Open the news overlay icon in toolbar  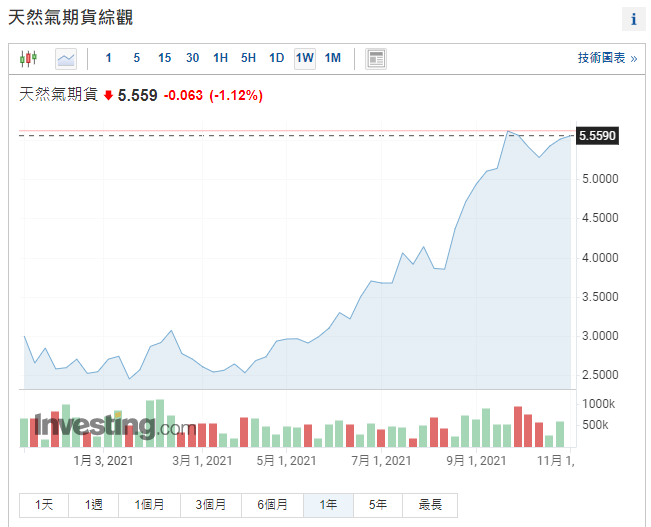376,58
